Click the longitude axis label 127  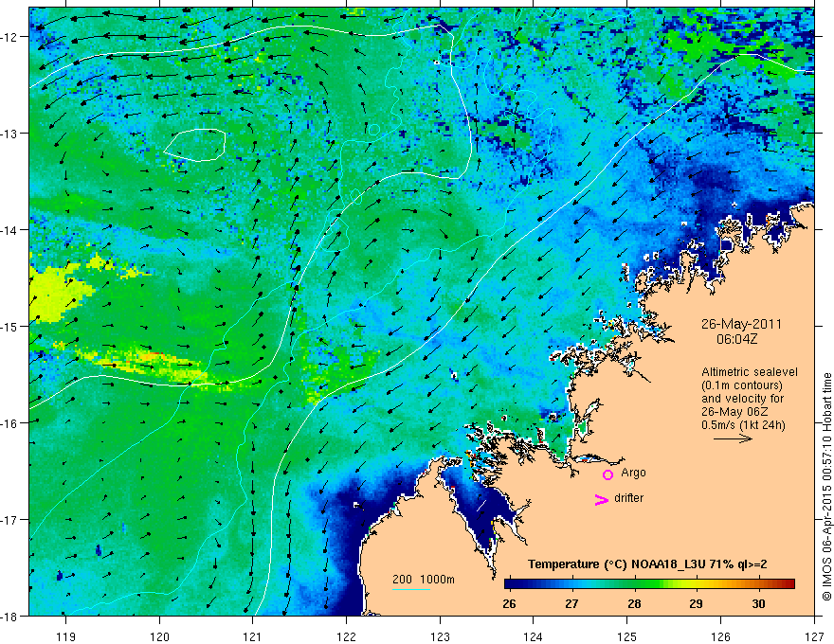tap(814, 636)
